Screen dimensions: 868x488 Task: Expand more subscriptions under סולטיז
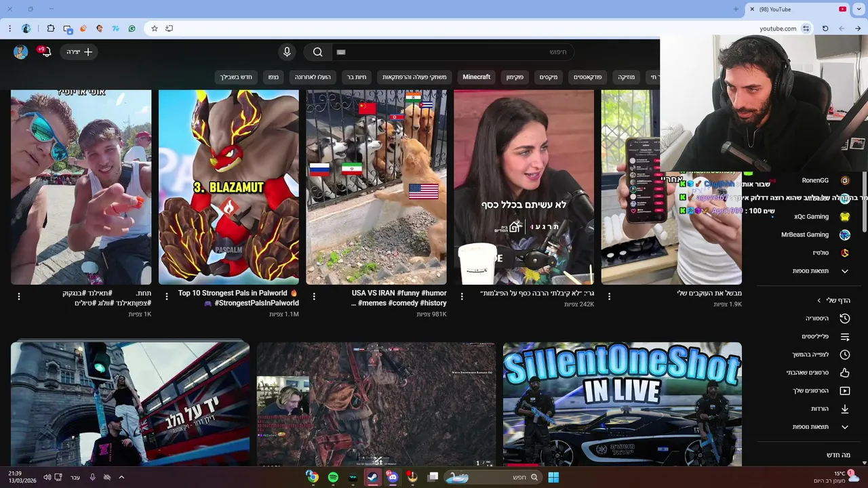pos(821,271)
